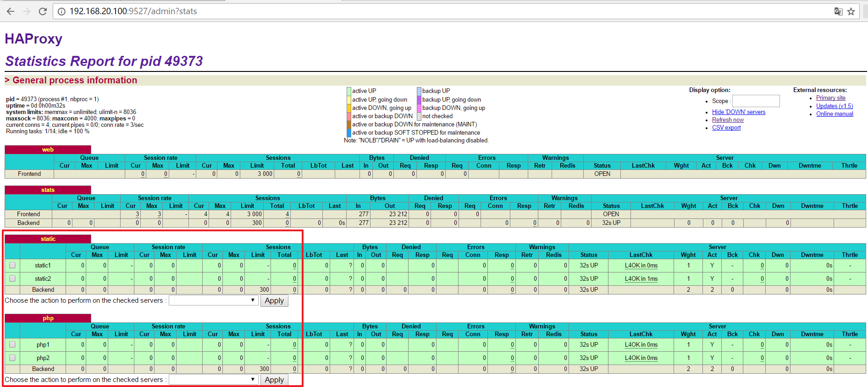Image resolution: width=868 pixels, height=387 pixels.
Task: Click the CSV export link
Action: click(726, 127)
